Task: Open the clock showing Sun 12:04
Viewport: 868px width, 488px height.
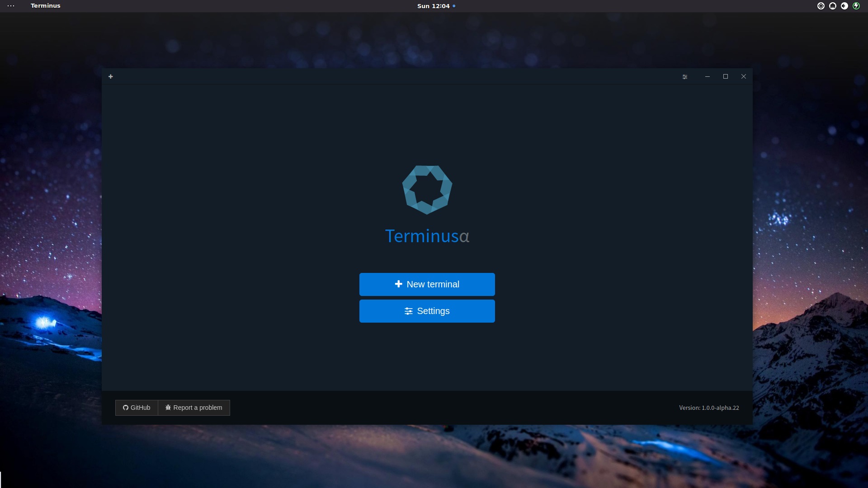Action: (433, 6)
